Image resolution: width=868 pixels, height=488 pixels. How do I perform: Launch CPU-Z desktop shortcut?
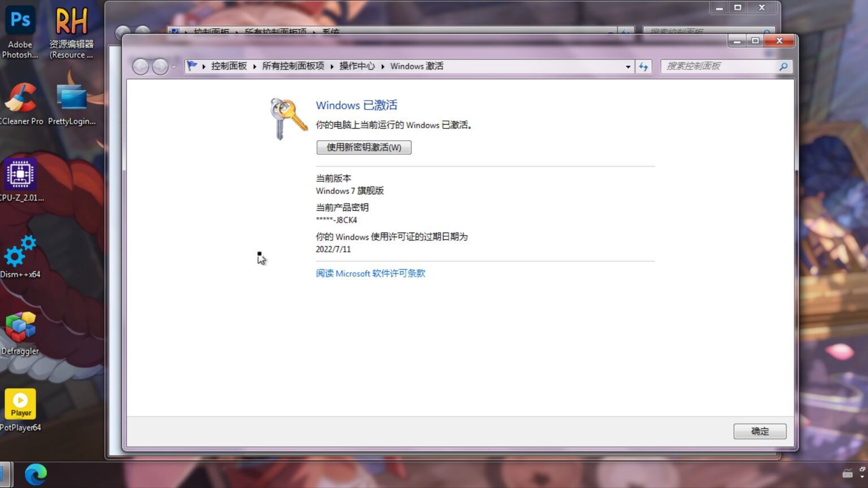pos(21,180)
